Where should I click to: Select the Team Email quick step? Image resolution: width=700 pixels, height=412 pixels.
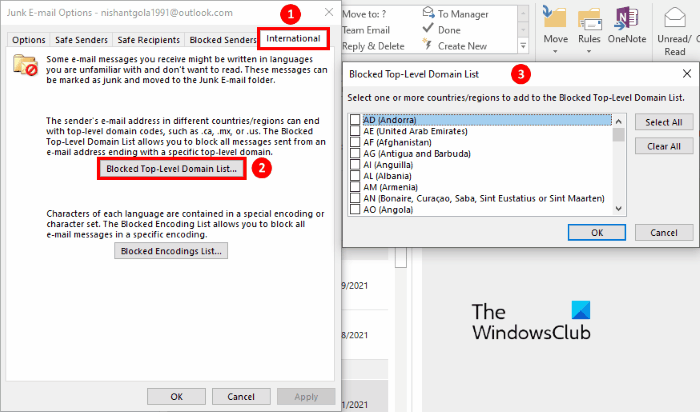point(366,30)
